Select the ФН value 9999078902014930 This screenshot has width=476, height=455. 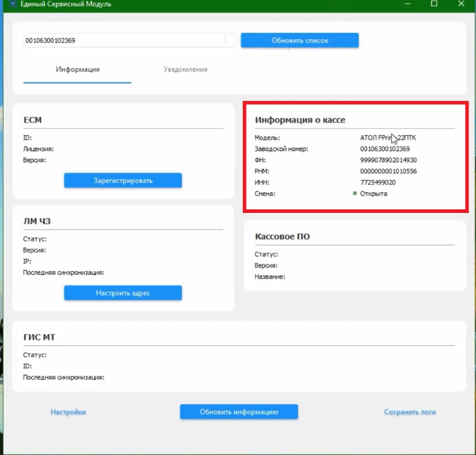[x=388, y=160]
